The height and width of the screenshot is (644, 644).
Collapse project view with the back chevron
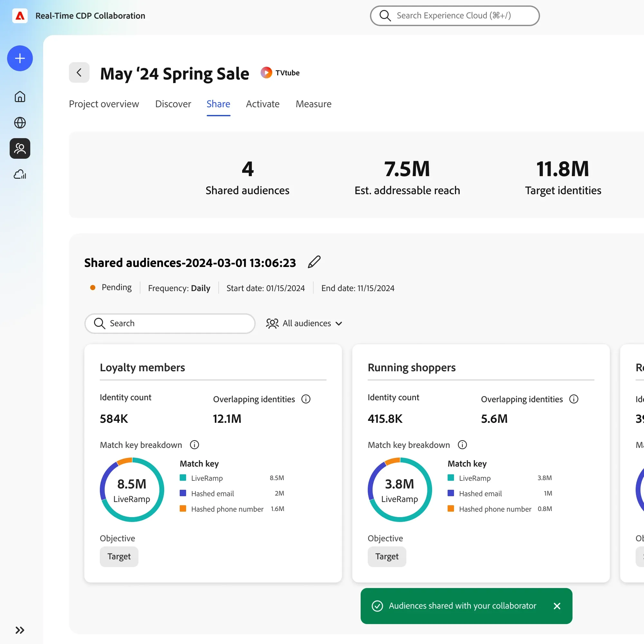(79, 72)
